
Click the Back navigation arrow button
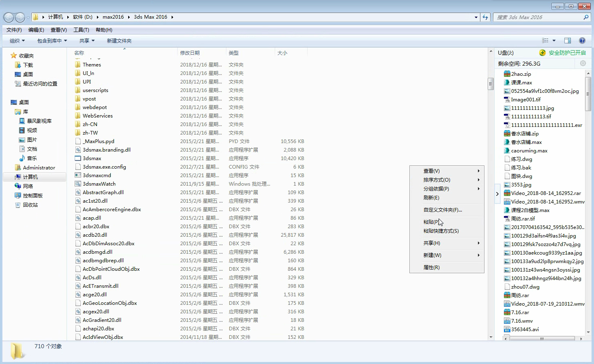coord(9,17)
